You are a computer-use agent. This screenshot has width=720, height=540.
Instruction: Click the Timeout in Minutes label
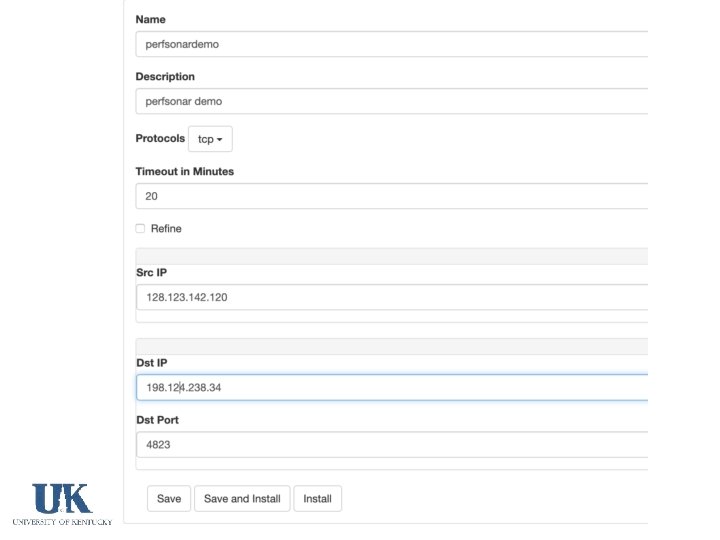[184, 171]
